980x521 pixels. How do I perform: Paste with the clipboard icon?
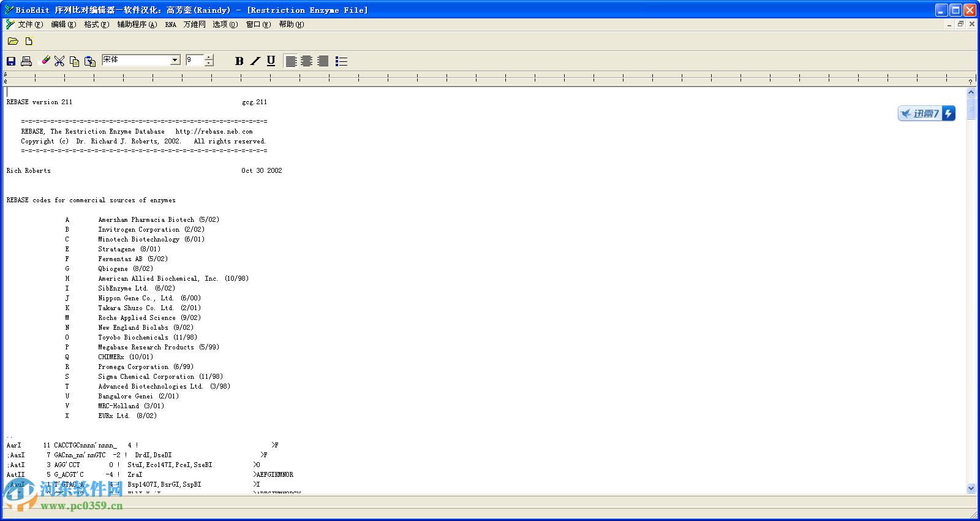(90, 61)
